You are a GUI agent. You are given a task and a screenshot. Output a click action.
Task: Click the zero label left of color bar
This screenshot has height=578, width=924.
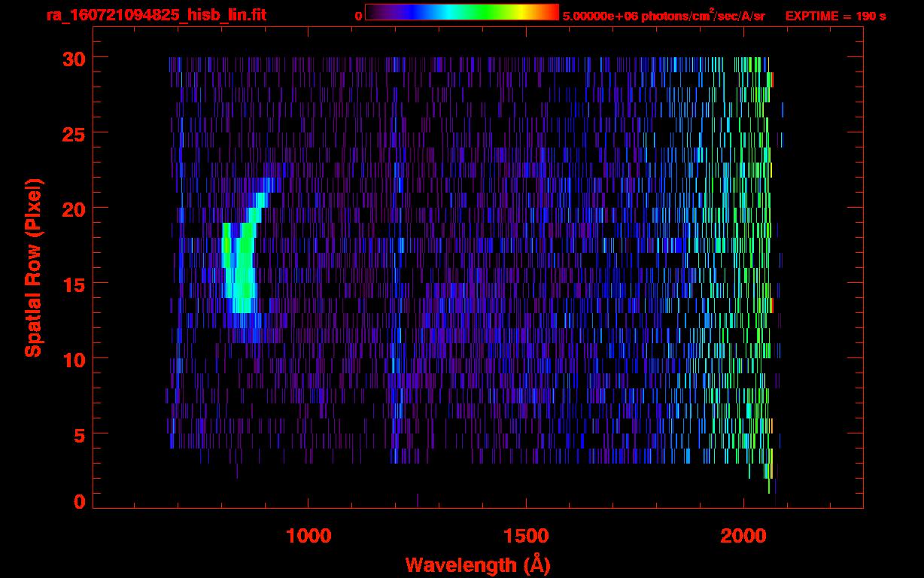pyautogui.click(x=358, y=16)
